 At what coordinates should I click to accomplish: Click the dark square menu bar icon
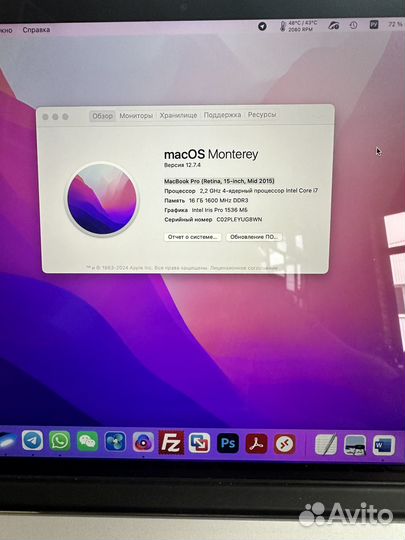(x=374, y=24)
